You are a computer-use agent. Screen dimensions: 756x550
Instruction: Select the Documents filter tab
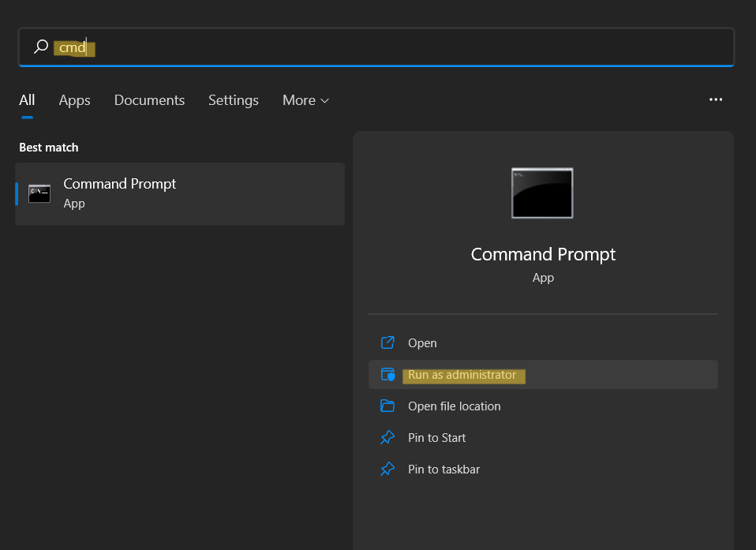click(x=149, y=100)
